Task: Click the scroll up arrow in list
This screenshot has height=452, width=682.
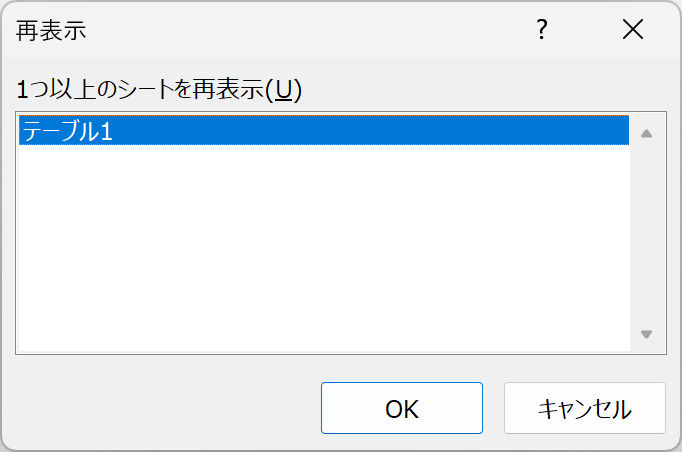Action: coord(646,134)
